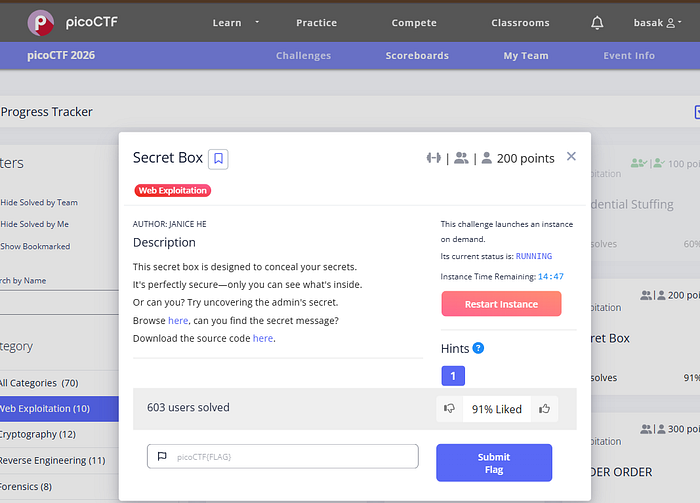Switch to the Scoreboards tab
The height and width of the screenshot is (503, 700).
[x=417, y=56]
